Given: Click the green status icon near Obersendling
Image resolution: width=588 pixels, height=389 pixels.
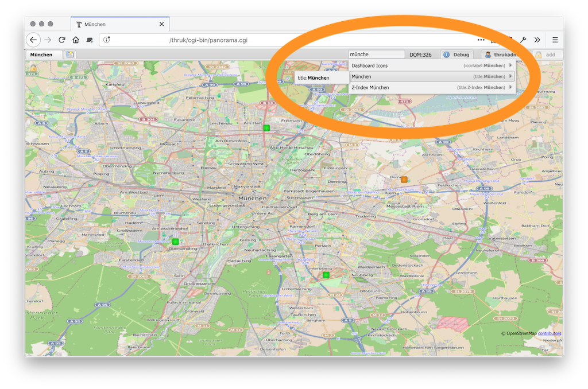Looking at the screenshot, I should 175,242.
